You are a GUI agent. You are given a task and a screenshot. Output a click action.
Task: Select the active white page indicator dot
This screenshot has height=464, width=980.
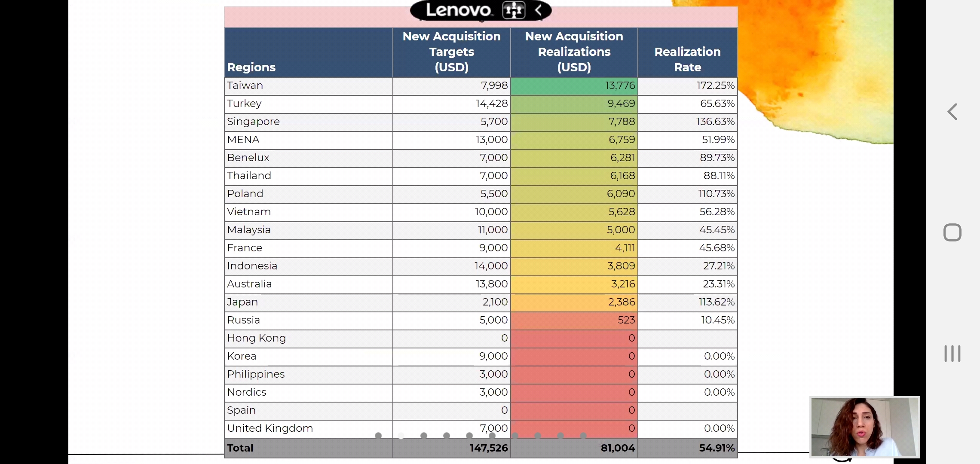tap(401, 436)
